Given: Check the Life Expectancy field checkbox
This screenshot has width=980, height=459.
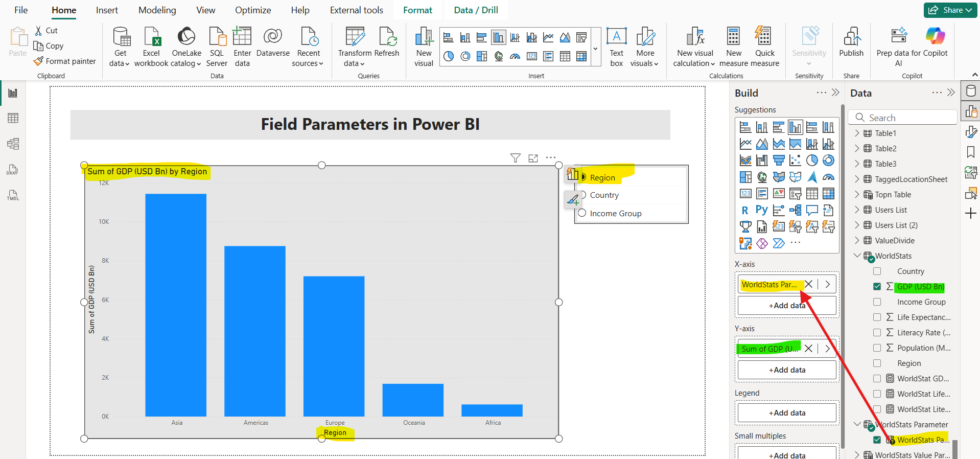Looking at the screenshot, I should tap(877, 317).
